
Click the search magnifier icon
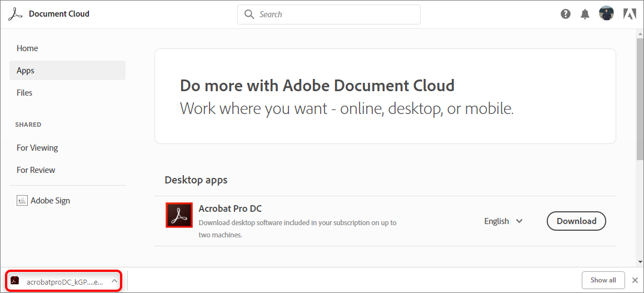pyautogui.click(x=249, y=14)
